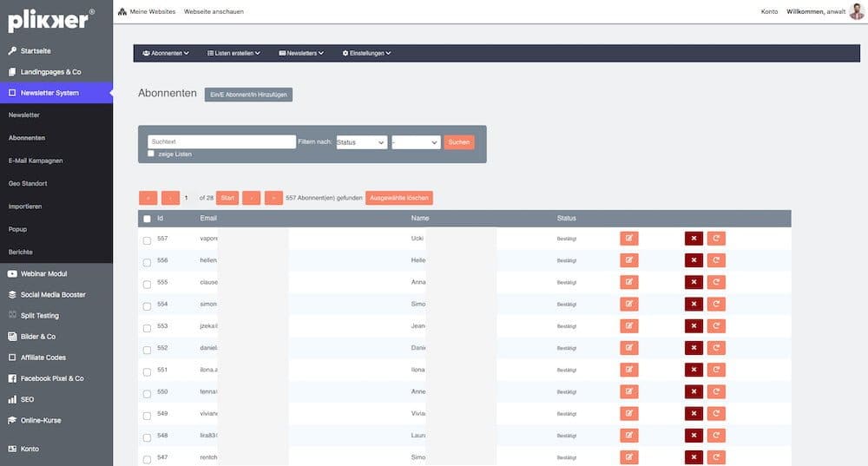Open Split Testing in the sidebar
Image resolution: width=868 pixels, height=466 pixels.
[39, 316]
